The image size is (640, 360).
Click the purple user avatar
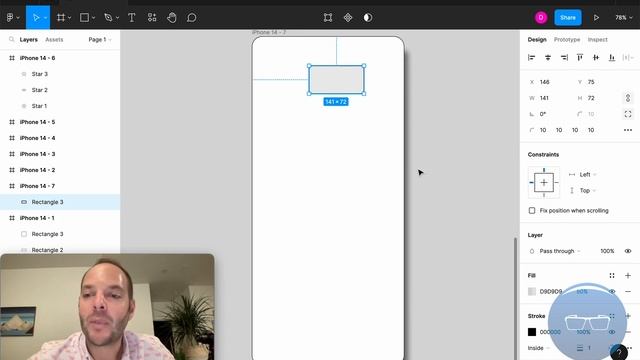click(x=541, y=18)
